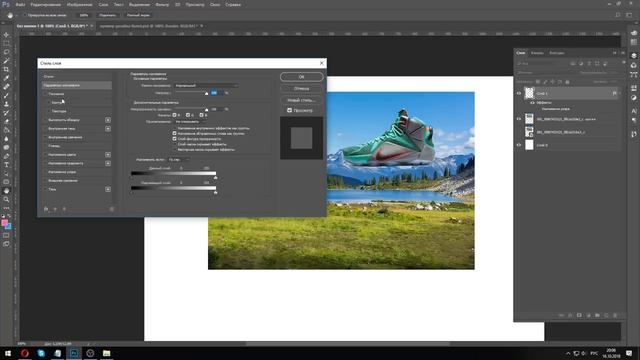Viewport: 640px width, 360px height.
Task: Create a new layer in Layers panel
Action: (606, 315)
